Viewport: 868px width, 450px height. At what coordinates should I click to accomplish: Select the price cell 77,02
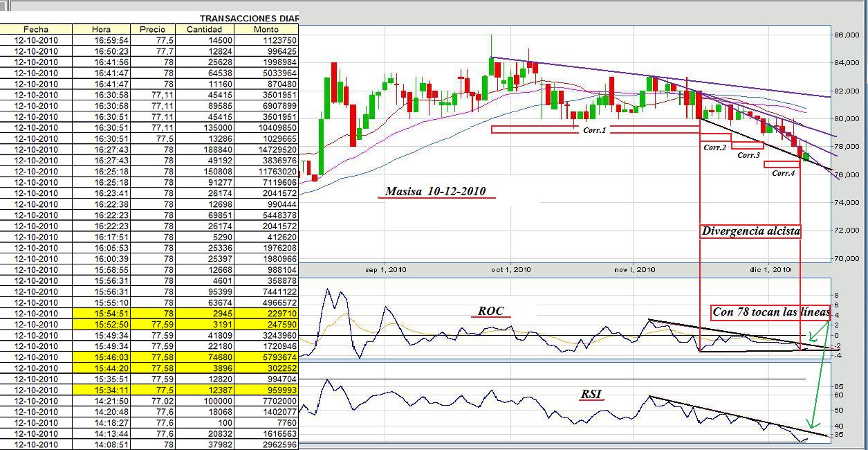coord(152,401)
